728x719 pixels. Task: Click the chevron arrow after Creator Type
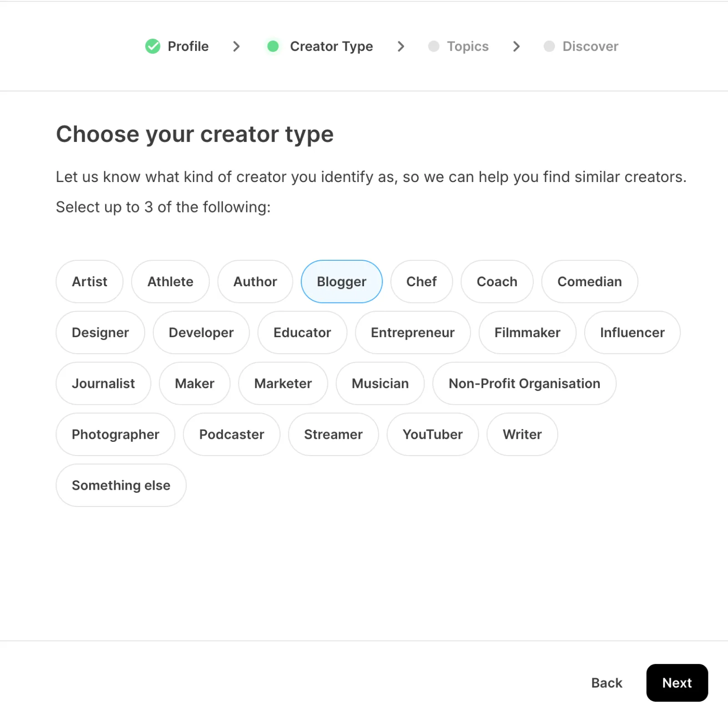tap(401, 46)
